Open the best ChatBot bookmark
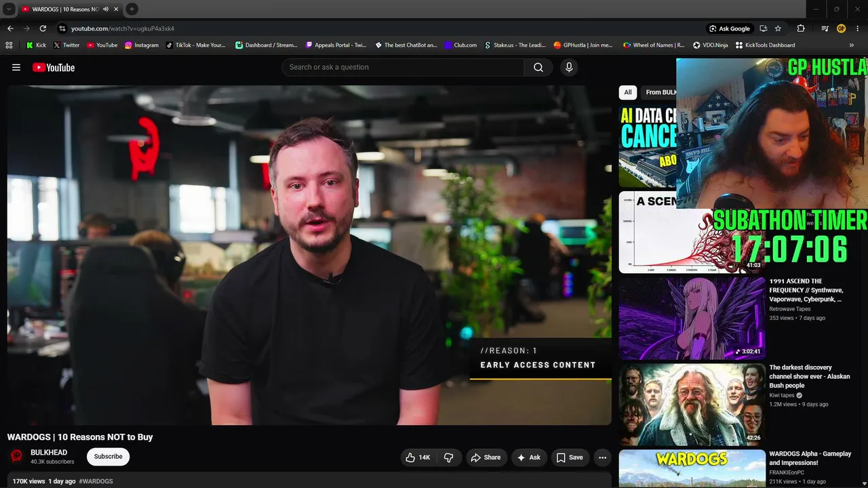This screenshot has width=868, height=488. point(406,45)
